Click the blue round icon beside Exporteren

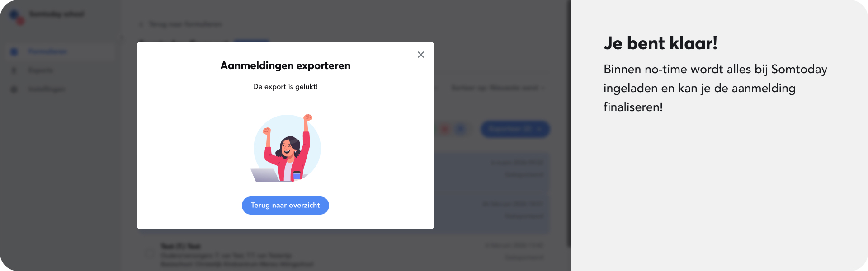pyautogui.click(x=460, y=130)
